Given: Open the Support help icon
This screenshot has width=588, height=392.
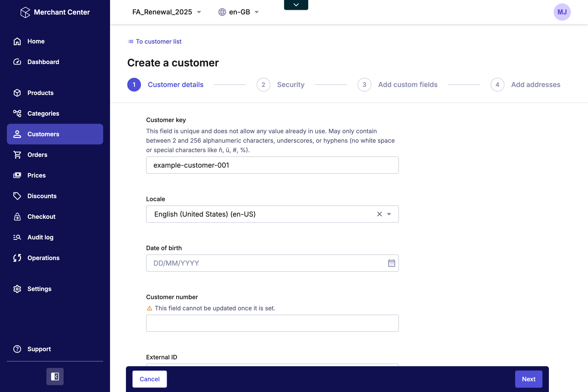Looking at the screenshot, I should tap(17, 349).
